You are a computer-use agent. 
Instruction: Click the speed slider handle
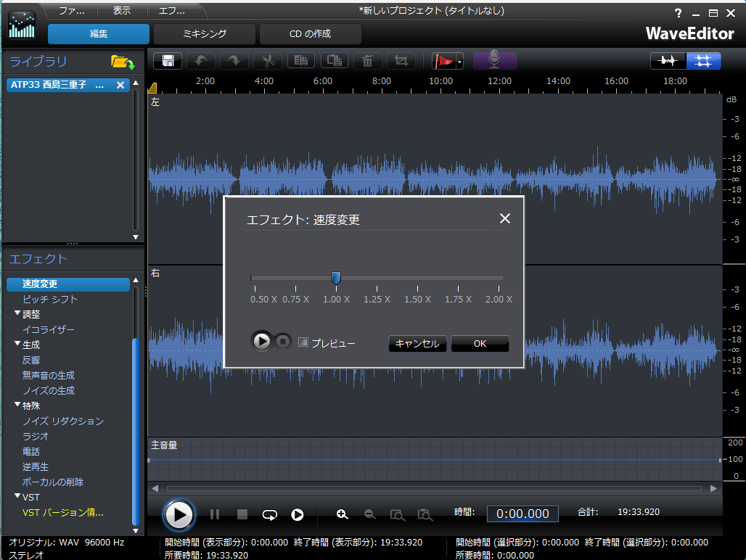click(x=336, y=278)
